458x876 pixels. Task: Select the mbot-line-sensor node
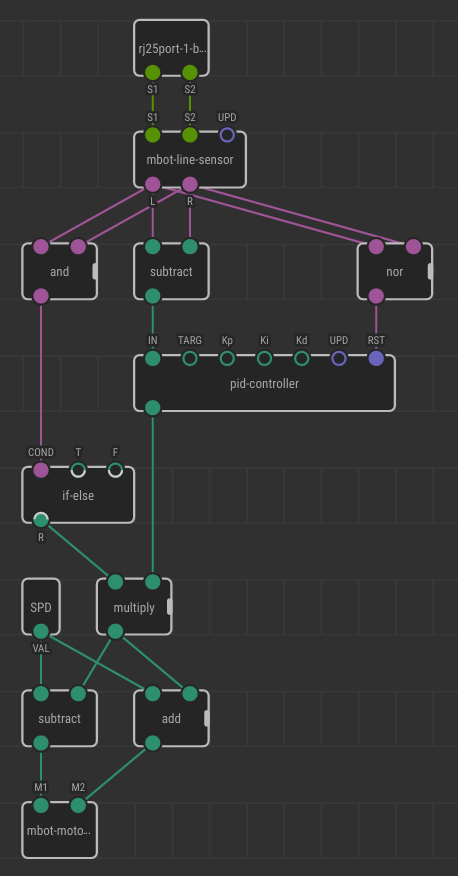pos(190,160)
